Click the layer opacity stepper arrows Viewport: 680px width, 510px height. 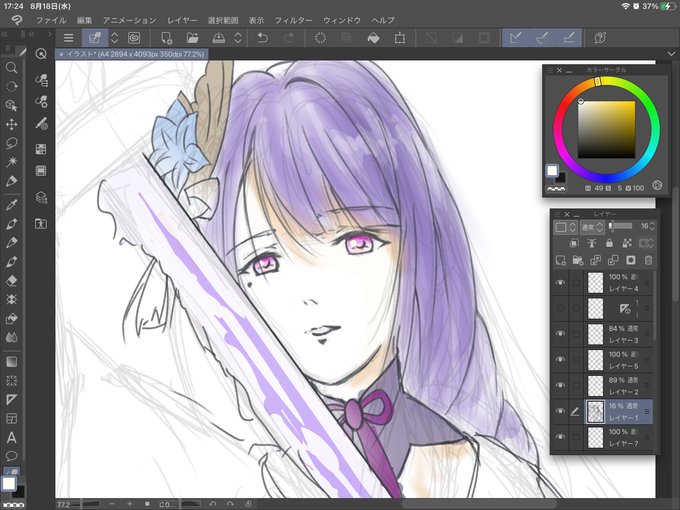[x=652, y=226]
